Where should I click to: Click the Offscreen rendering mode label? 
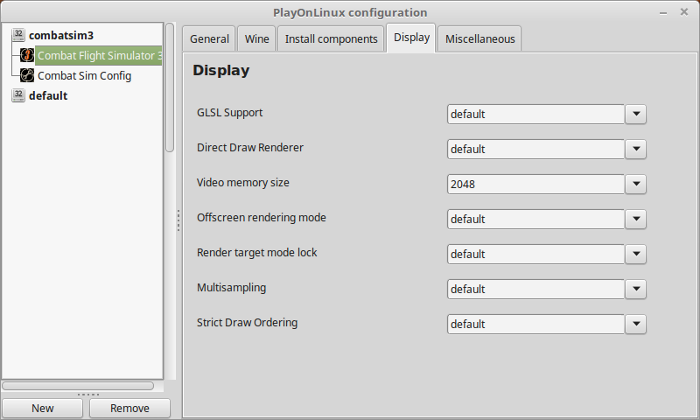coord(262,218)
